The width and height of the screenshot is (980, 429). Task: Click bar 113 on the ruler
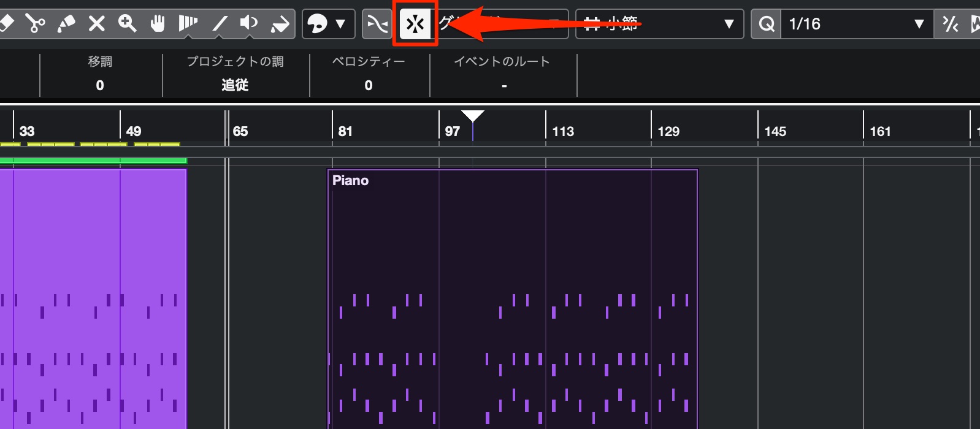pyautogui.click(x=563, y=131)
